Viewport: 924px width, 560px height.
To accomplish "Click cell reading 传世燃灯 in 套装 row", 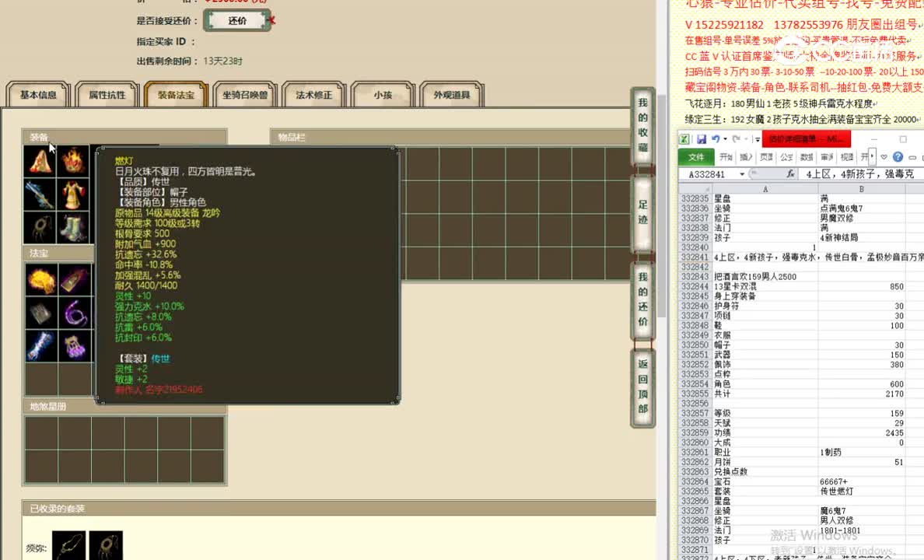I will 861,491.
